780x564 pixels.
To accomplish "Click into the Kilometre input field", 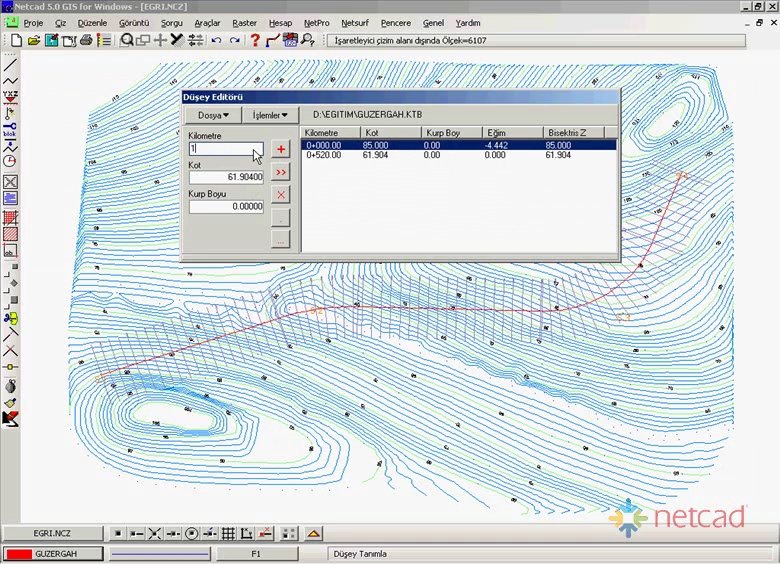I will click(x=226, y=148).
